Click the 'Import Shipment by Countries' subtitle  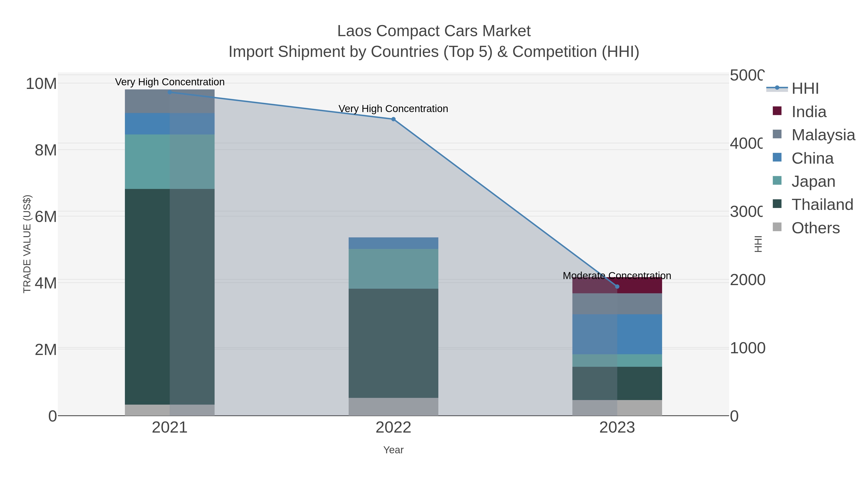[434, 52]
